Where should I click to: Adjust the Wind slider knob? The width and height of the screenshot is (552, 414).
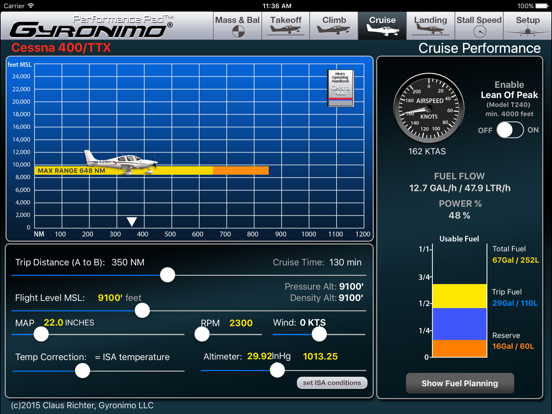point(319,334)
